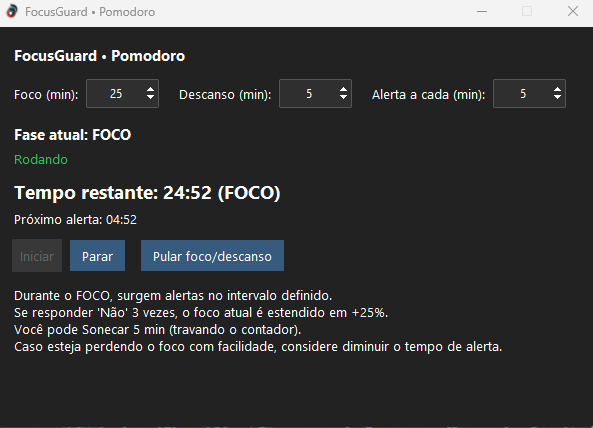Click the Fase atual: FOCO label
The width and height of the screenshot is (593, 428).
[x=73, y=135]
